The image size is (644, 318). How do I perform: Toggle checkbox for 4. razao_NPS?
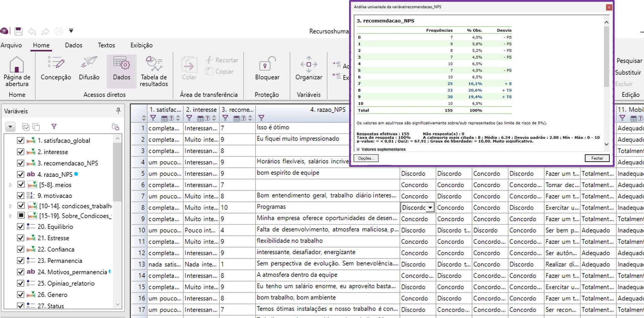pos(20,174)
